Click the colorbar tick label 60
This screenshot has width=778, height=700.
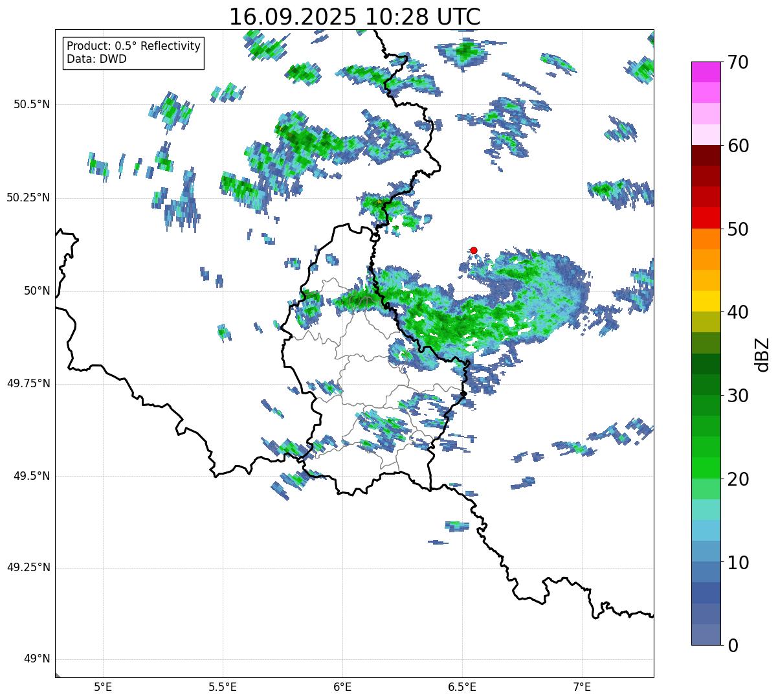click(x=737, y=146)
